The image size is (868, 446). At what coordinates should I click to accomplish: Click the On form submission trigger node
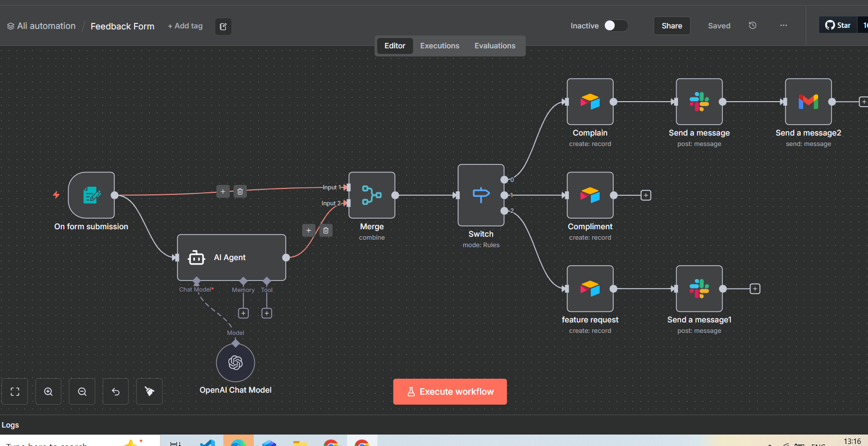click(92, 195)
